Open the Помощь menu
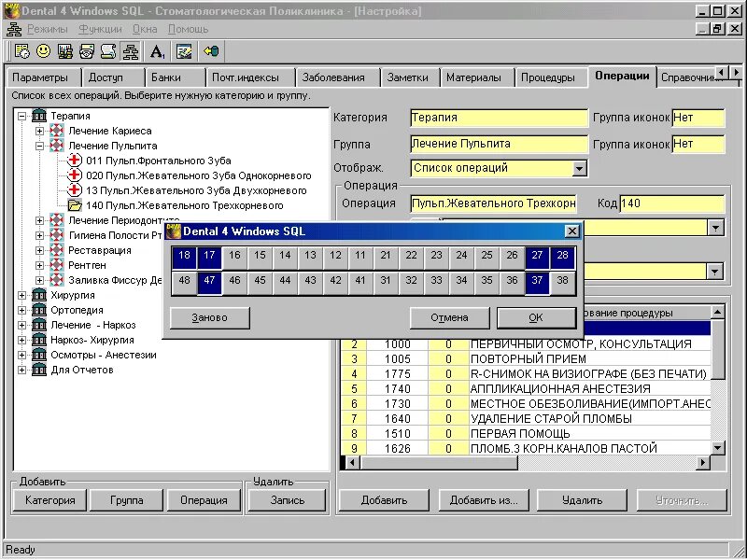 click(x=189, y=29)
